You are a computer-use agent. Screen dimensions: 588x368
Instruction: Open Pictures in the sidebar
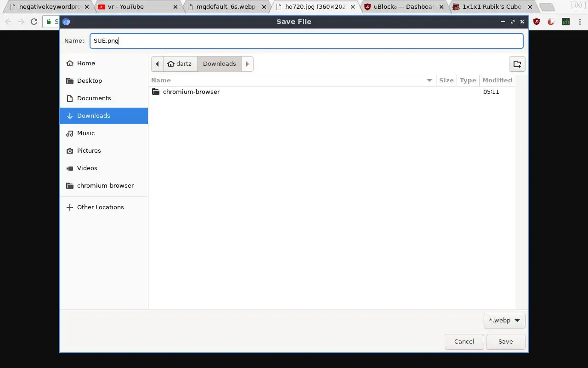point(104,150)
